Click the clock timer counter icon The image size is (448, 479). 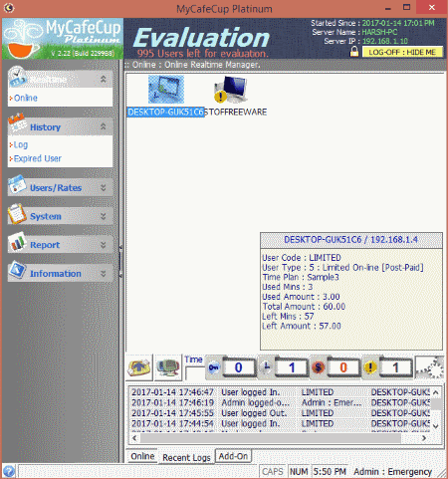(x=266, y=367)
